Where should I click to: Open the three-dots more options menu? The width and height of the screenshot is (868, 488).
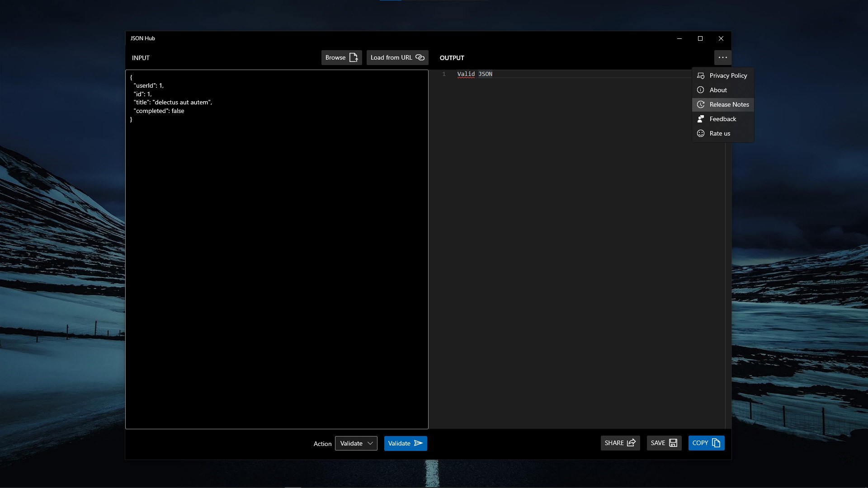(x=722, y=57)
